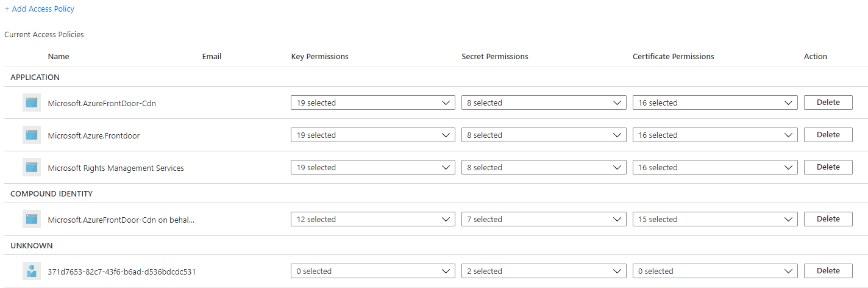Delete the Microsoft.Azure.Frontdoor access policy
The image size is (868, 288).
pos(828,135)
